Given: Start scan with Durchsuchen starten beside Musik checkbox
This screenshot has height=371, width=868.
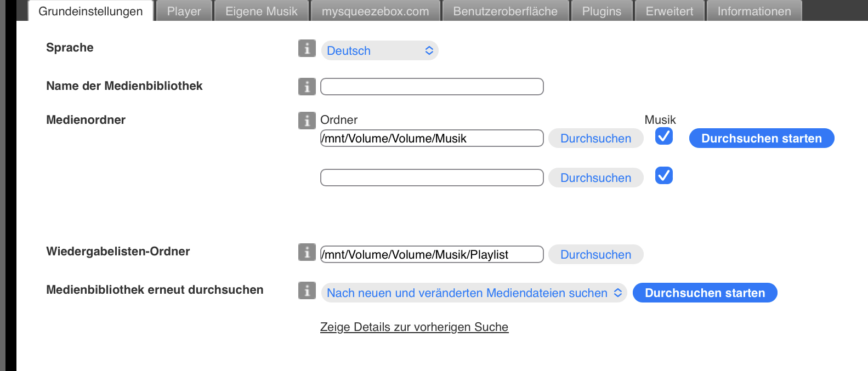Looking at the screenshot, I should [x=762, y=138].
